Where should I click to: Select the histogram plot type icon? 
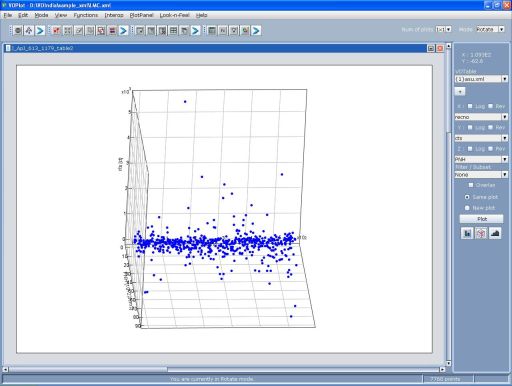467,233
